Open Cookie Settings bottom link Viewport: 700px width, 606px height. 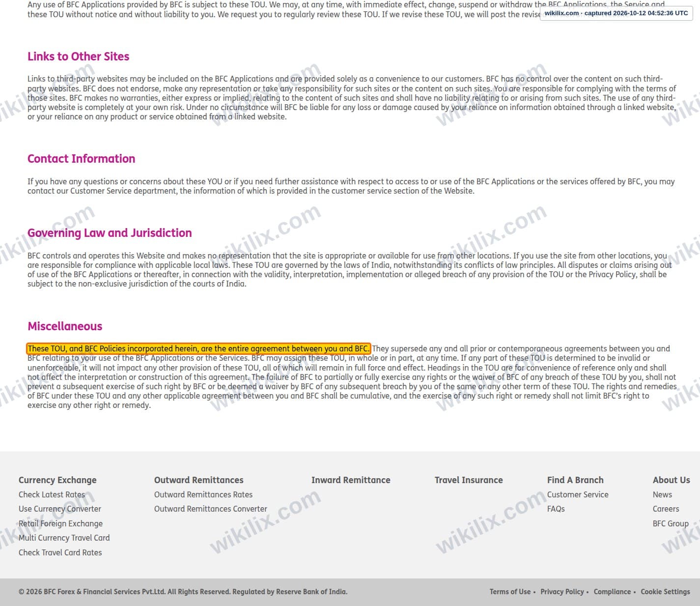click(665, 592)
